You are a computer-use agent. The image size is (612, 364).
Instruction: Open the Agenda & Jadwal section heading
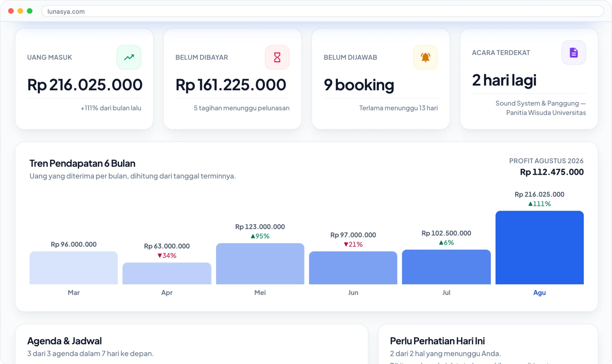coord(64,341)
